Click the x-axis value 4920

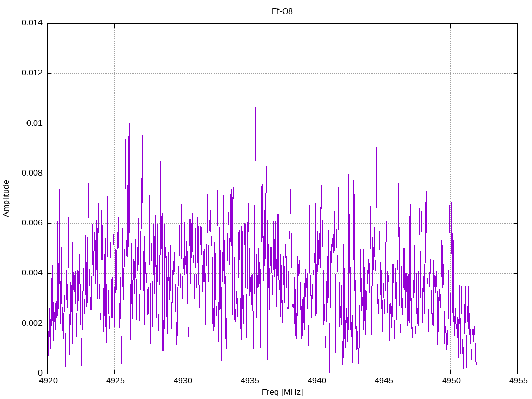coord(48,381)
